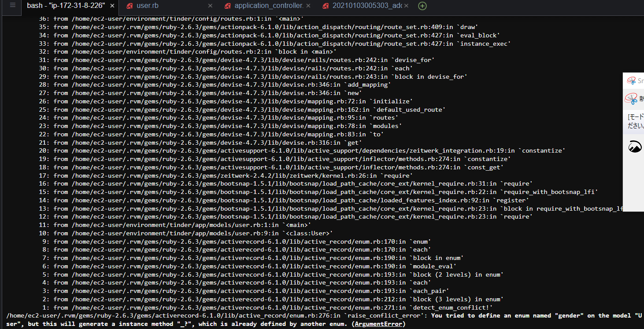644x329 pixels.
Task: Click the Snipping Tool title bar icon
Action: 632,80
